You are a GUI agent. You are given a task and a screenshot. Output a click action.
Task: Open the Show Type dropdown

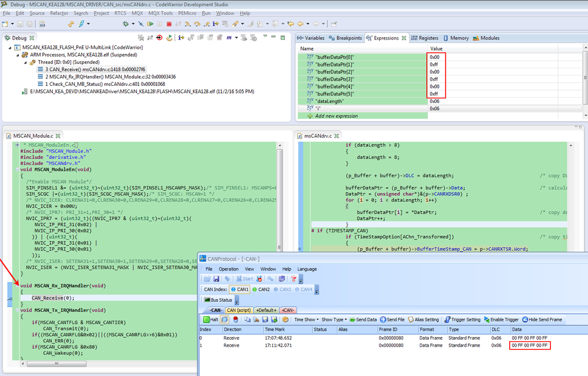[x=334, y=320]
